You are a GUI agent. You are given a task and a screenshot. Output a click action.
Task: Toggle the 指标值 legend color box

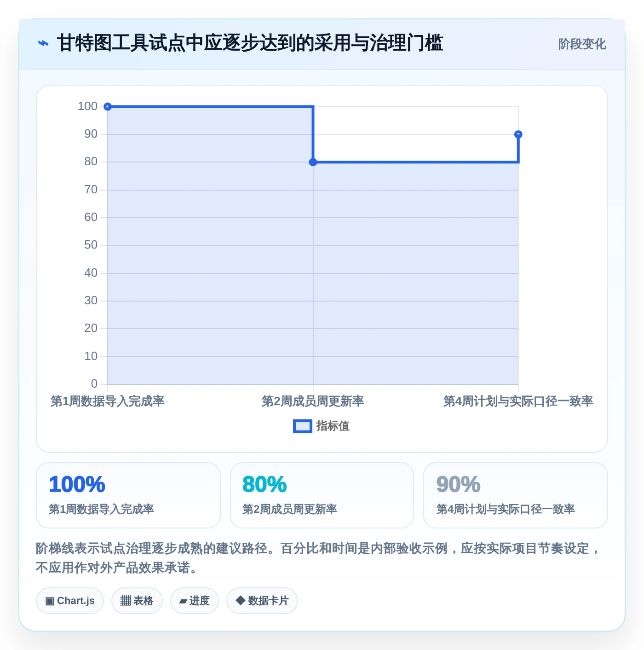303,426
